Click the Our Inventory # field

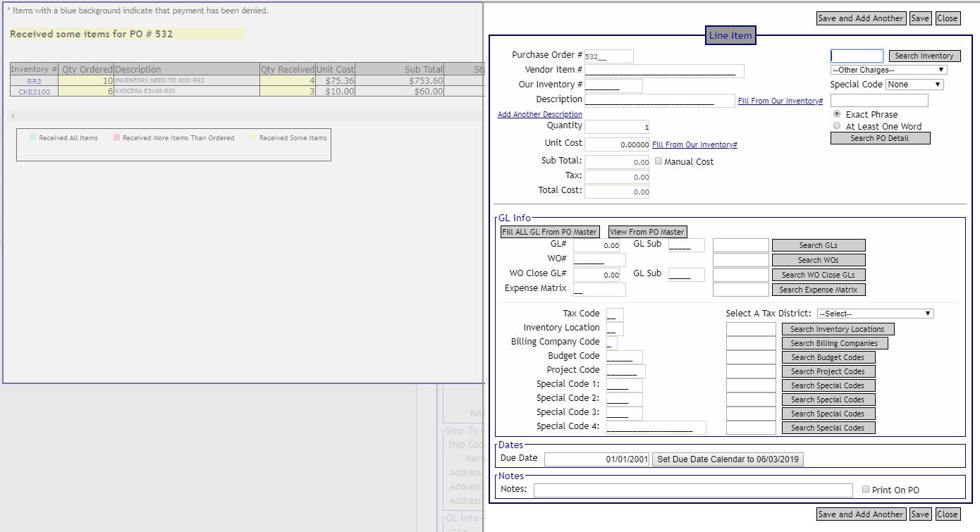(x=613, y=86)
